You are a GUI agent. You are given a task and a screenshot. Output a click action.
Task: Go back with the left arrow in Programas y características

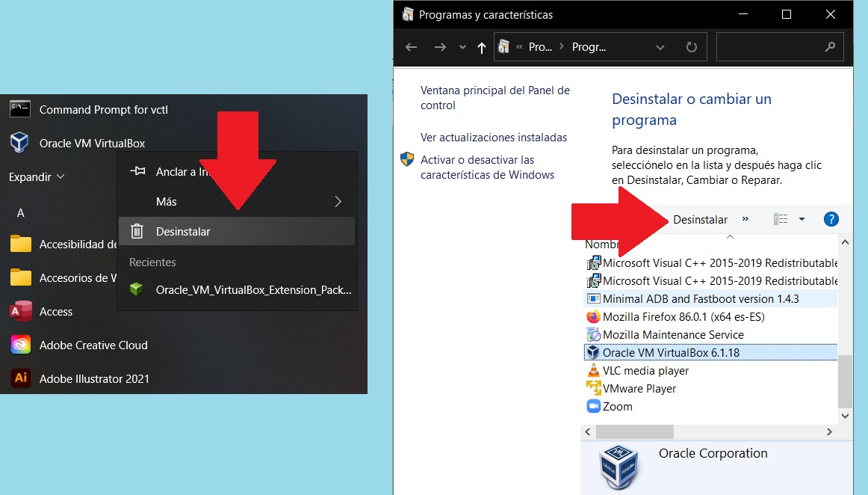(x=411, y=47)
